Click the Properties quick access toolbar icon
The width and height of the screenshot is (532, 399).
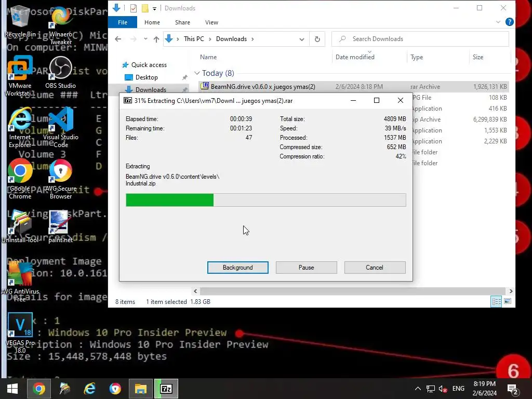point(134,8)
